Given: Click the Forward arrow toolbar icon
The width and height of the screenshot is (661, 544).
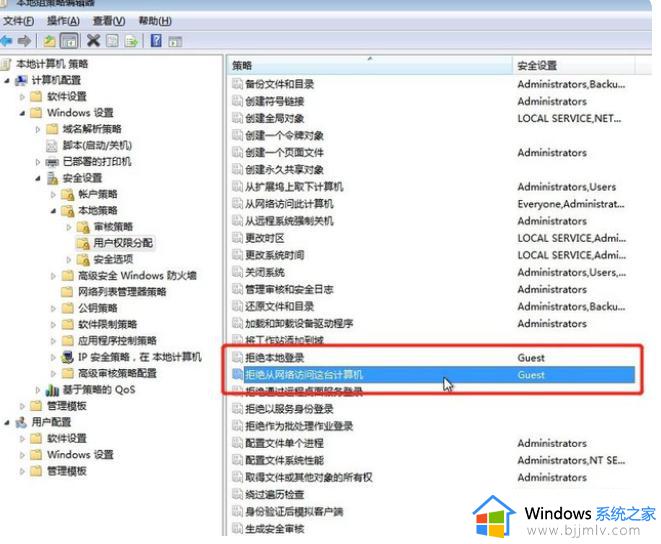Looking at the screenshot, I should (x=24, y=41).
